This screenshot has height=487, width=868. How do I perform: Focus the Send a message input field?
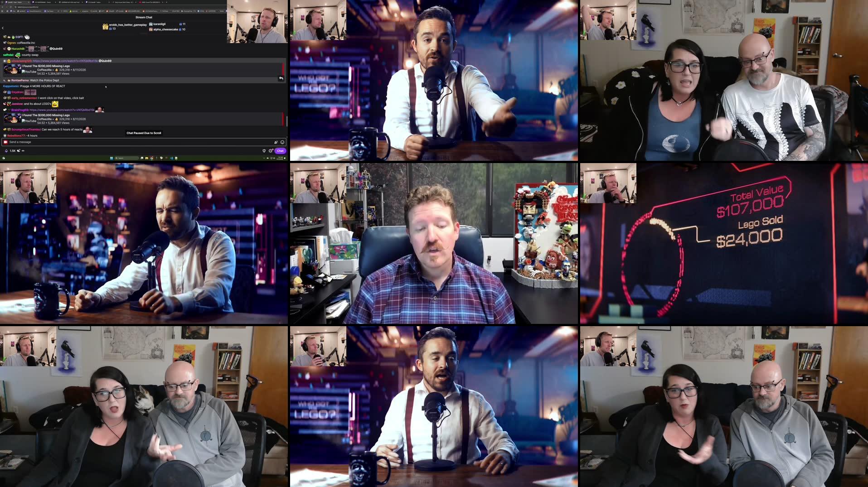(x=143, y=142)
